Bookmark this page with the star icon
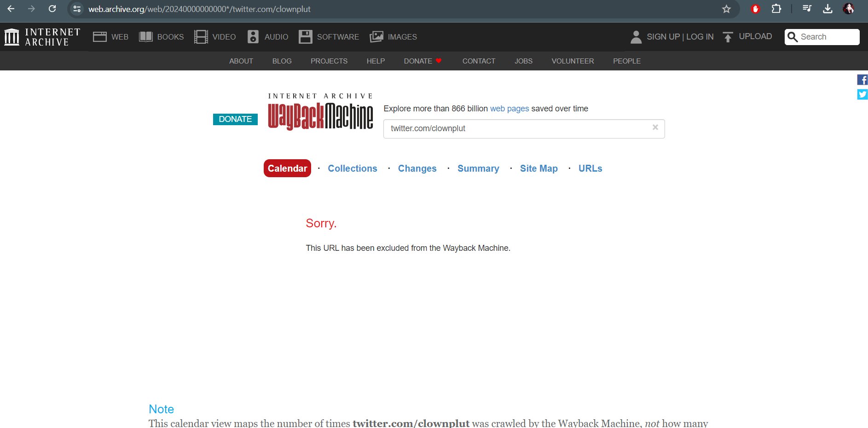The width and height of the screenshot is (868, 428). [726, 9]
